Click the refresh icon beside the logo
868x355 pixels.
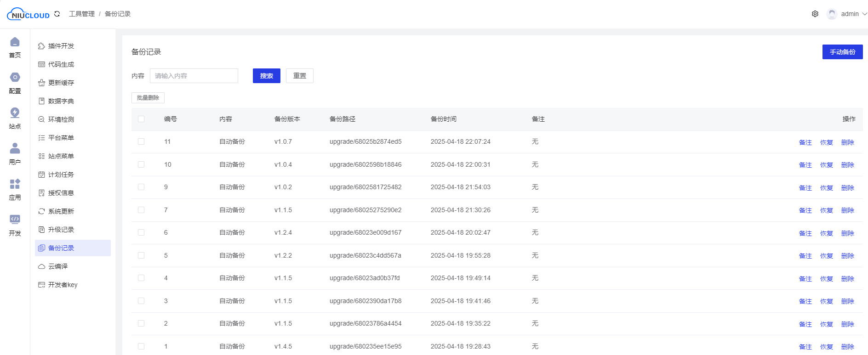point(57,14)
